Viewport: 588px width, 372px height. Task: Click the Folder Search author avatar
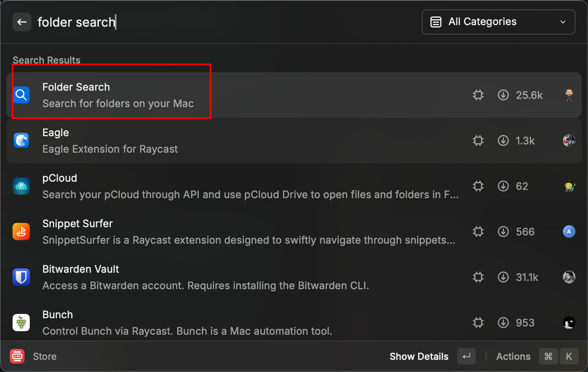click(x=569, y=95)
